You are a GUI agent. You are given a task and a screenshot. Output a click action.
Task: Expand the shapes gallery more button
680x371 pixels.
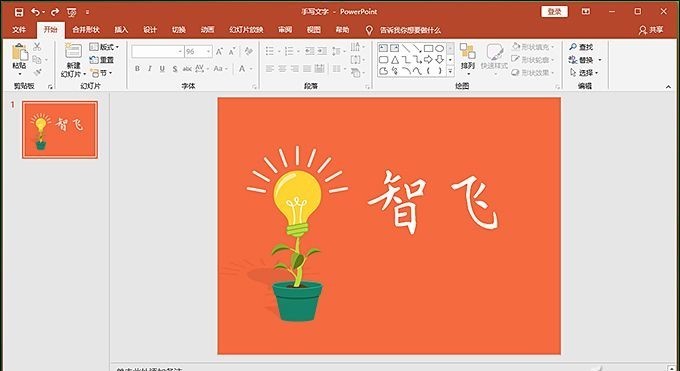(x=451, y=71)
